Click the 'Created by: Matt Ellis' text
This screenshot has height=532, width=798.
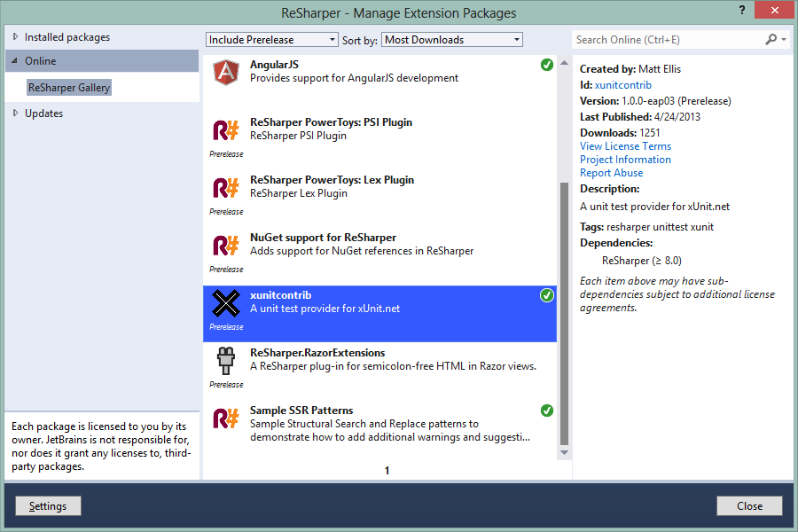630,69
